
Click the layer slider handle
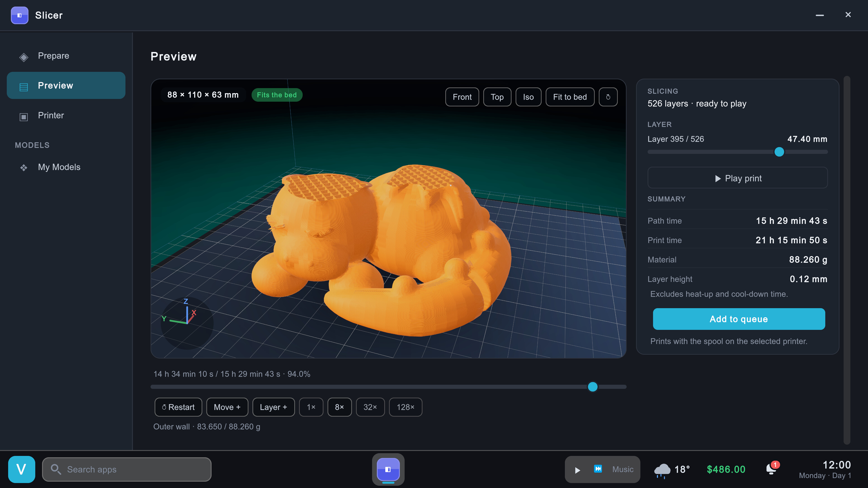779,152
